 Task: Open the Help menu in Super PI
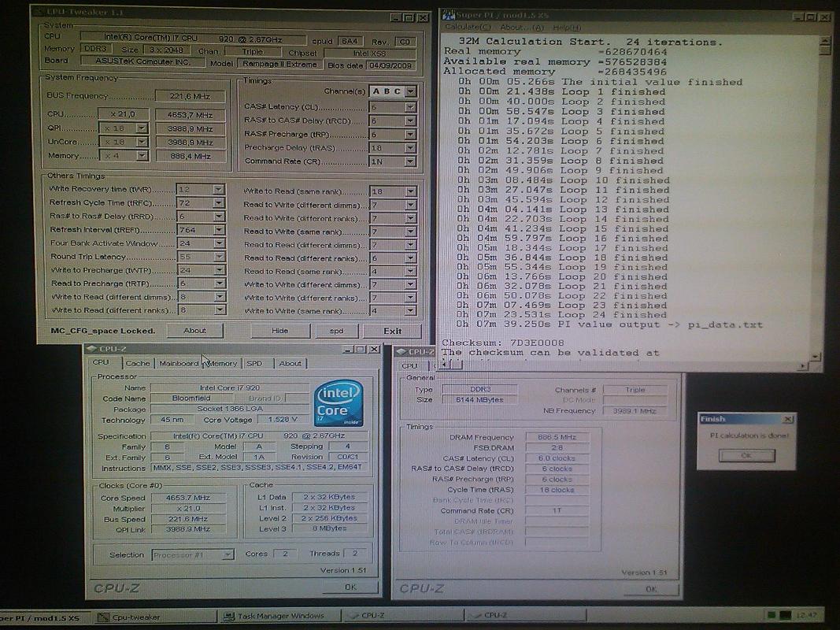pyautogui.click(x=566, y=28)
